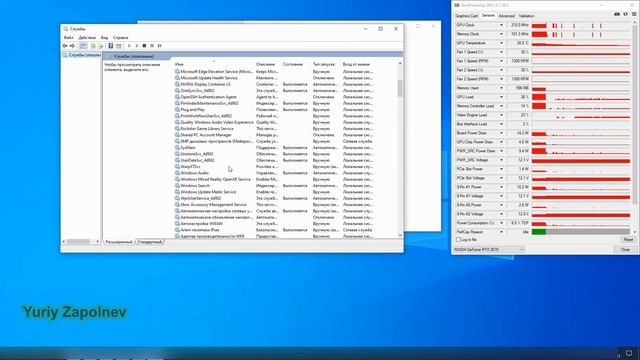Open the GPU-Z hamburger menu icon
640x360 pixels.
point(634,14)
